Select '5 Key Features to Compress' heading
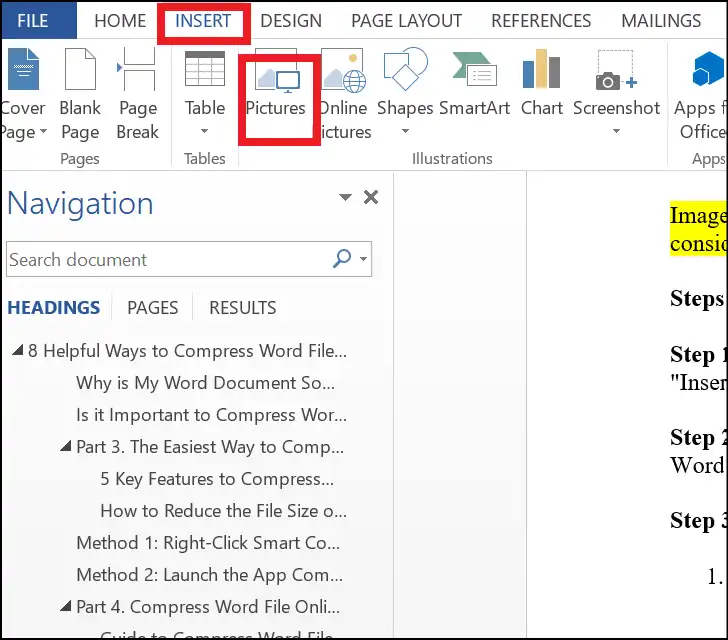The height and width of the screenshot is (640, 728). [x=217, y=479]
